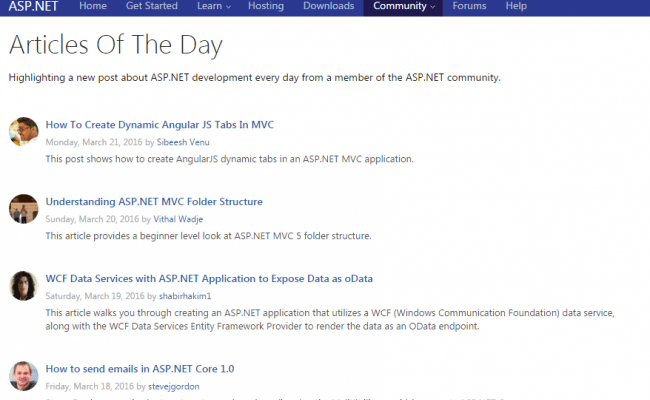The height and width of the screenshot is (400, 650).
Task: Click the Articles Of The Day heading
Action: tap(116, 45)
